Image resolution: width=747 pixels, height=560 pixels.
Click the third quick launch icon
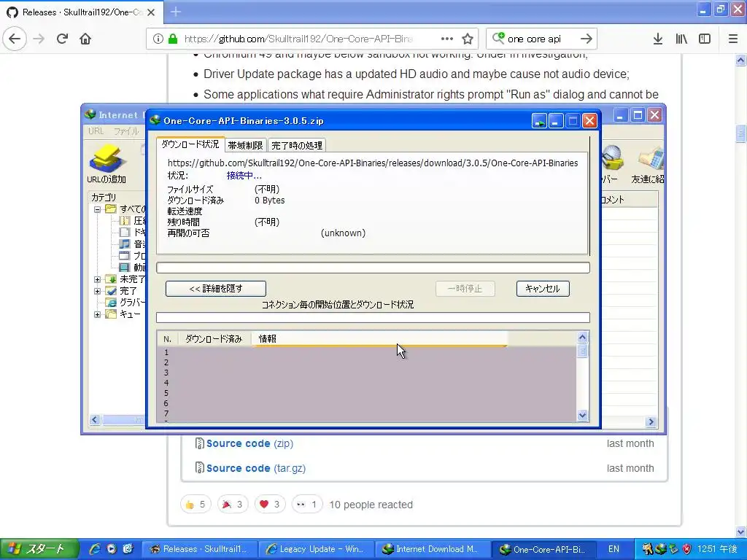pyautogui.click(x=128, y=548)
